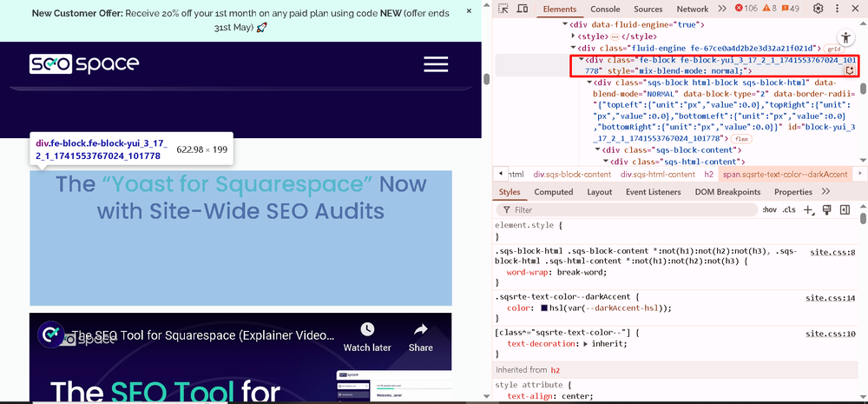Collapse the selected fe-block div node
Viewport: 868px width, 404px height.
[582, 59]
